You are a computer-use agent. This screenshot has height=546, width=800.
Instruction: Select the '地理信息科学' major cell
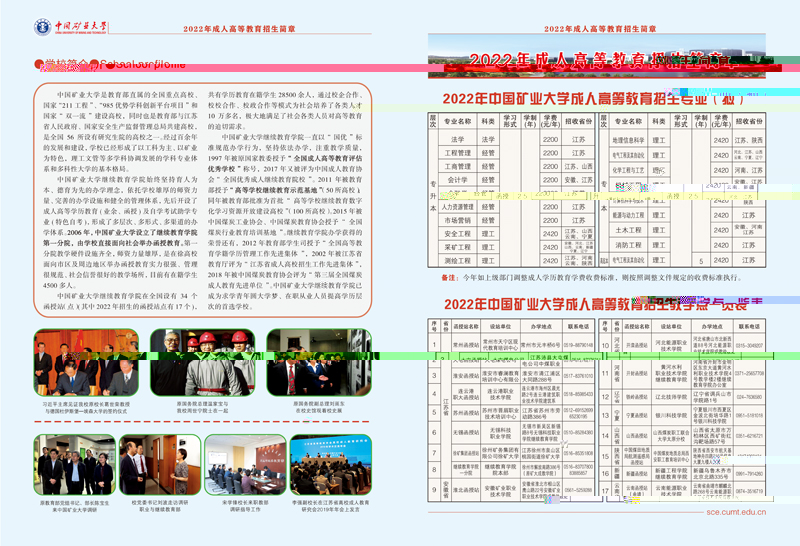point(628,140)
